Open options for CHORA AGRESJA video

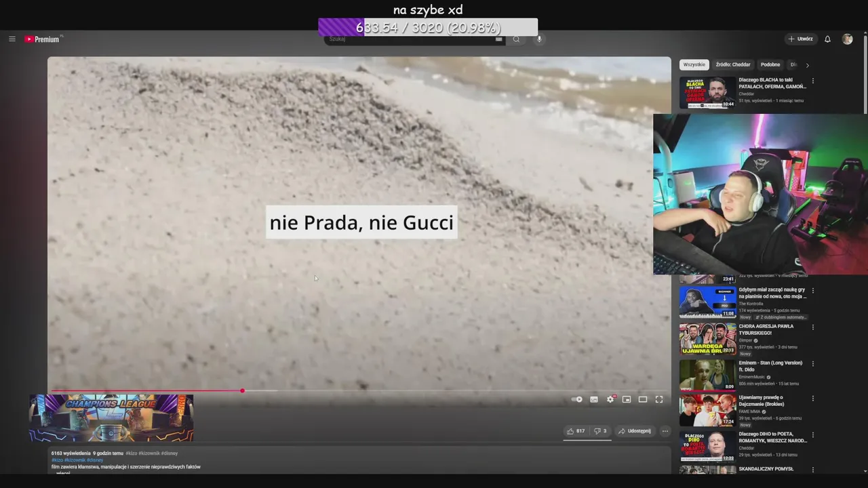[x=813, y=327]
